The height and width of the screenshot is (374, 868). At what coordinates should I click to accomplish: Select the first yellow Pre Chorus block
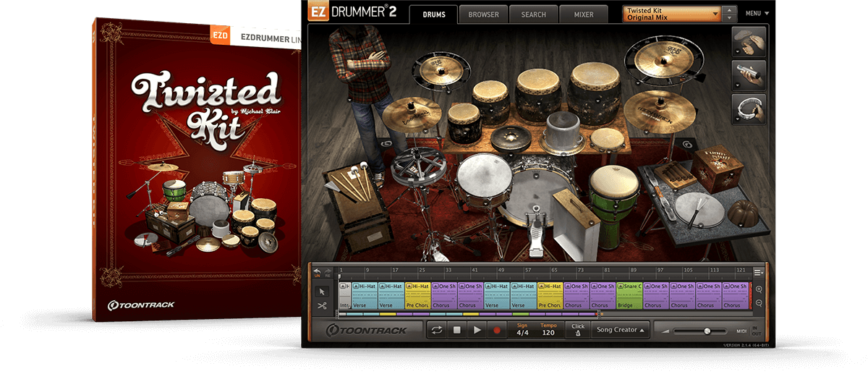(418, 295)
